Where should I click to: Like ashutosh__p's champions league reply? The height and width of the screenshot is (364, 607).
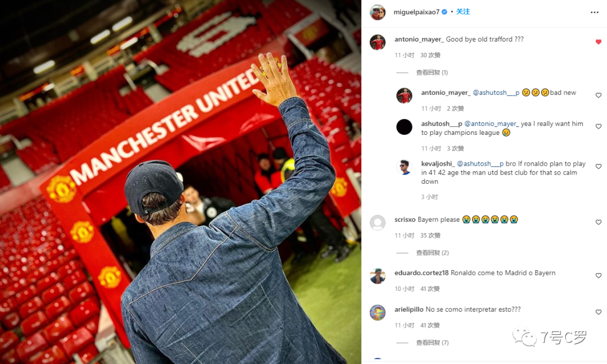(598, 126)
